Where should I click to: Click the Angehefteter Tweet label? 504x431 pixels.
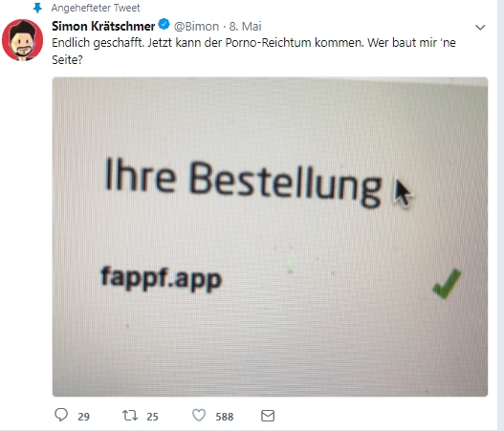(x=96, y=8)
